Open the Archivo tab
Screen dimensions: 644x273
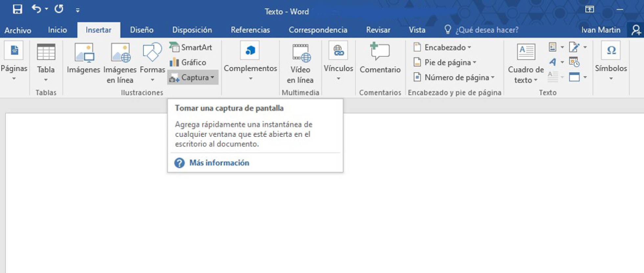click(x=18, y=30)
